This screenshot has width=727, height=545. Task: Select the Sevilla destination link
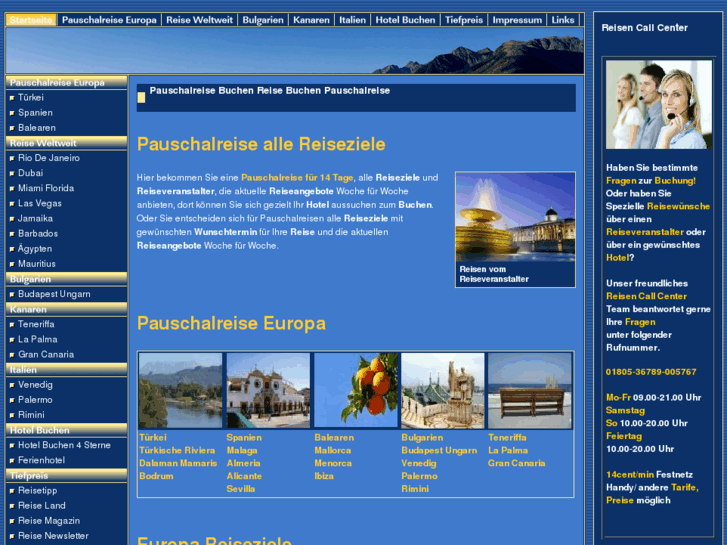coord(241,489)
